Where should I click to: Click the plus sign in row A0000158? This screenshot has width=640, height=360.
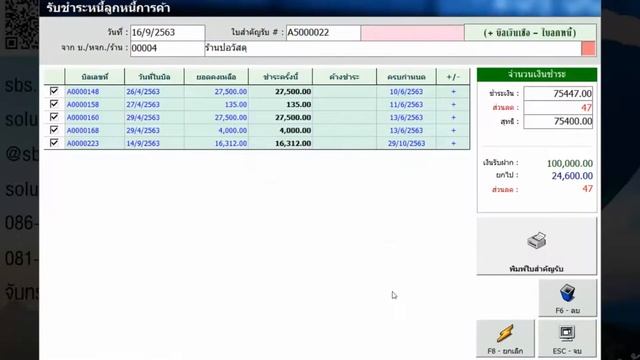tap(453, 104)
